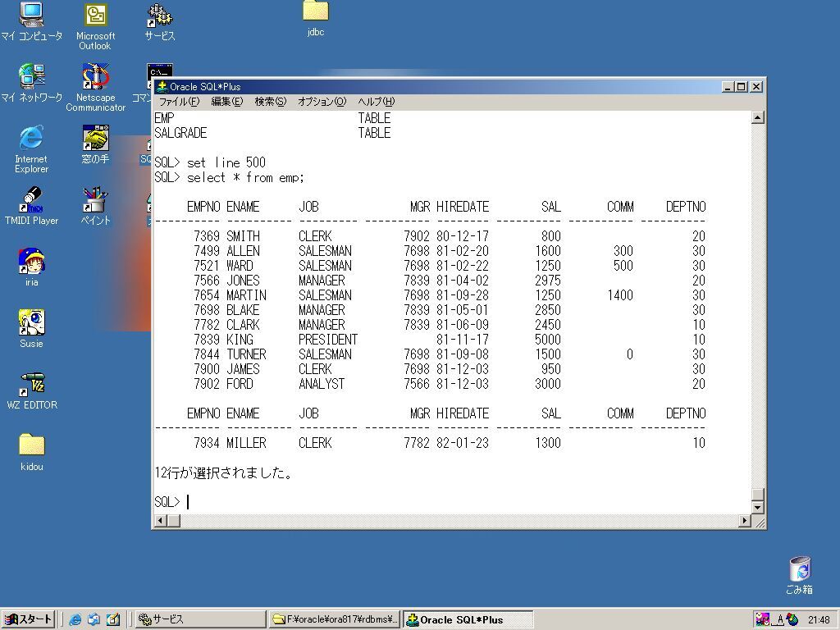The image size is (840, 630).
Task: Click the vertical scrollbar thumb in SQL*Plus
Action: pos(757,494)
